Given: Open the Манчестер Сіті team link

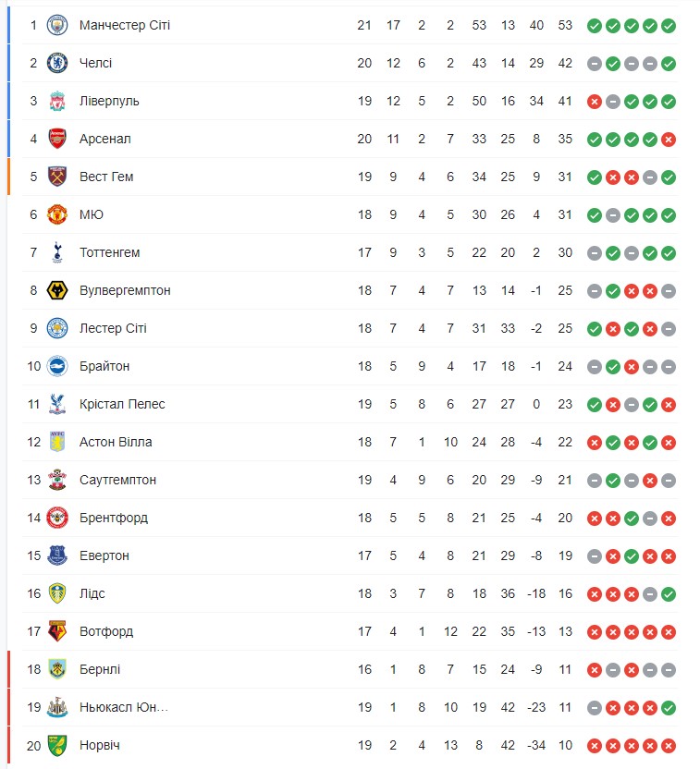Looking at the screenshot, I should tap(125, 25).
